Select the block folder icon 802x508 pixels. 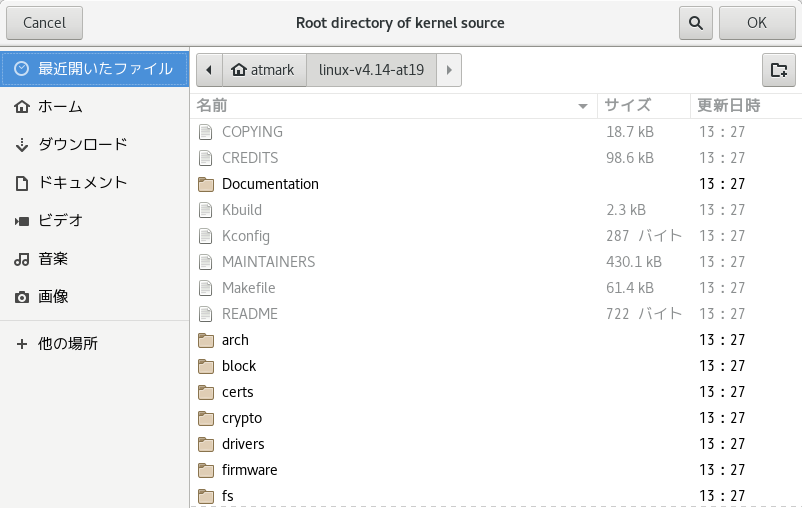[206, 366]
